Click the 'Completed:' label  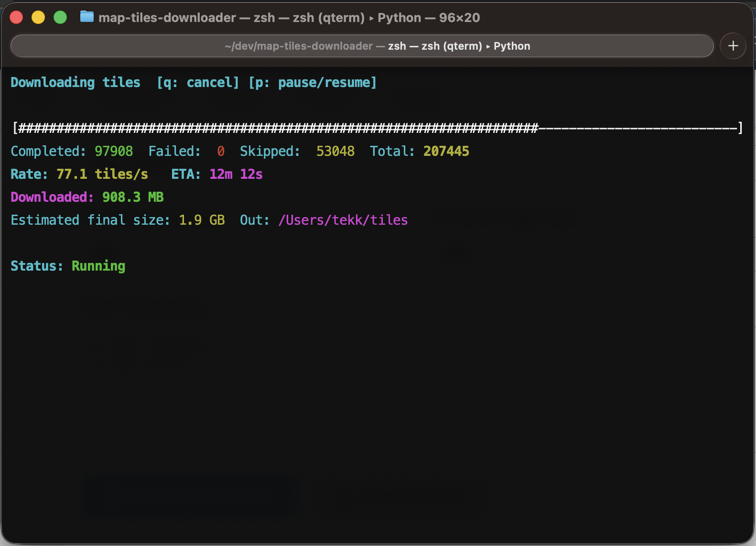coord(49,152)
